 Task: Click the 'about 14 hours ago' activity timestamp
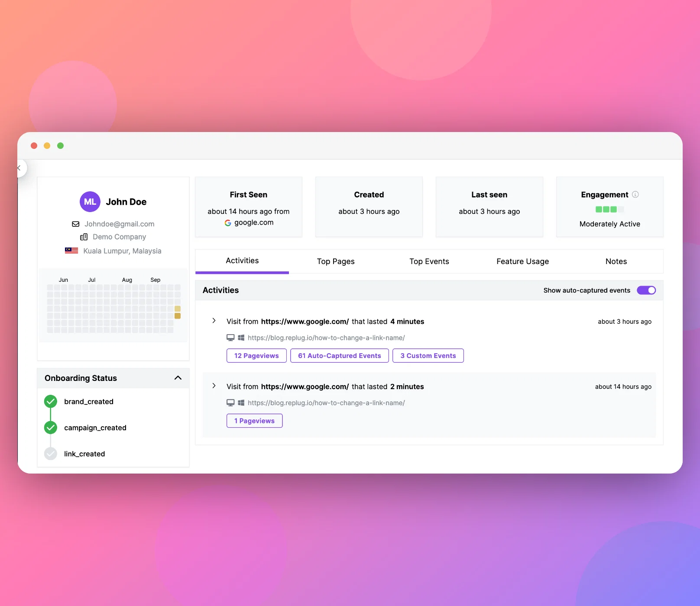pyautogui.click(x=623, y=387)
